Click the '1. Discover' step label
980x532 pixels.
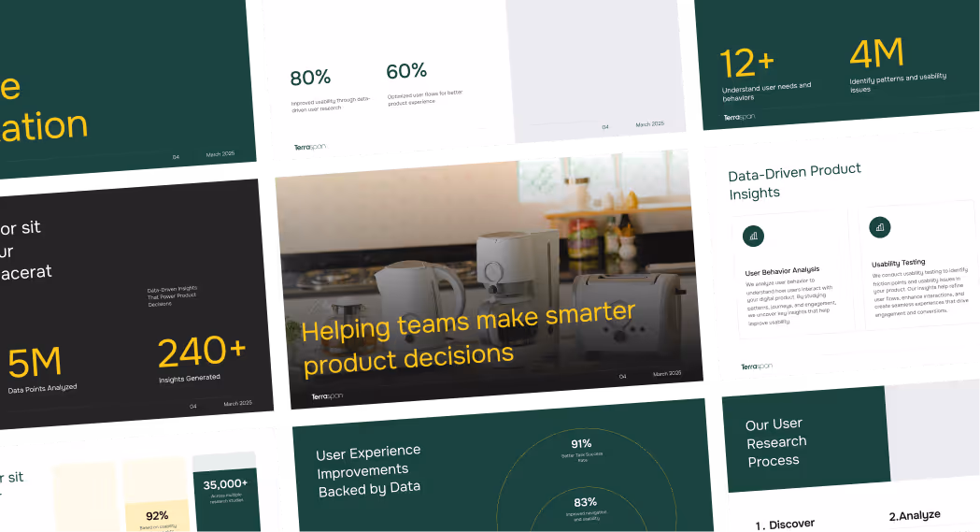(x=785, y=525)
